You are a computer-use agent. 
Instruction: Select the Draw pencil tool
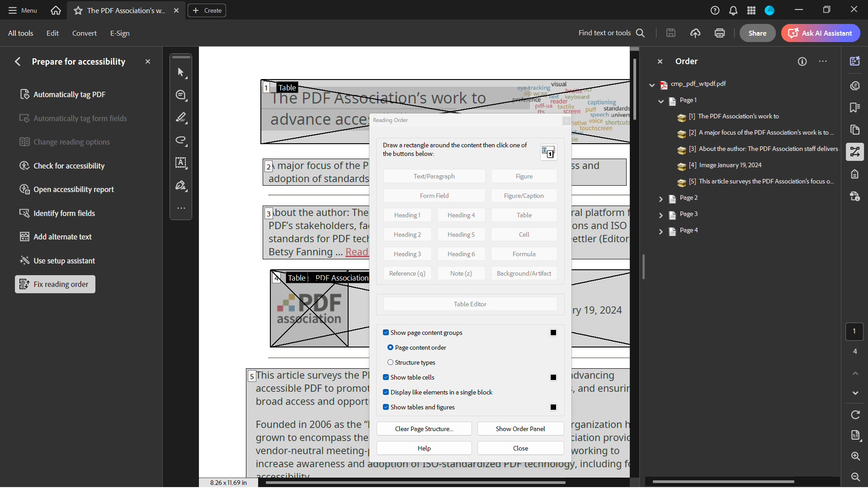coord(180,117)
